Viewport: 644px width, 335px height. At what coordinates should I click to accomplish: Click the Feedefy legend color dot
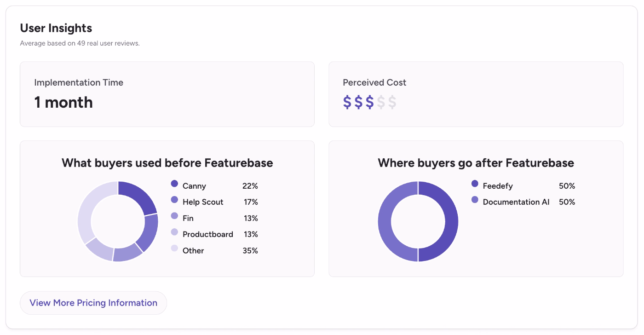point(475,184)
